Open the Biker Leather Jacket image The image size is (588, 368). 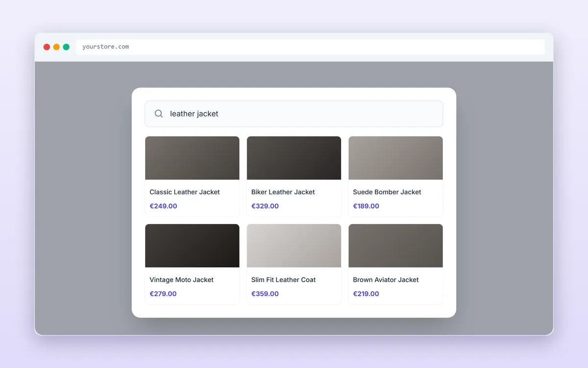click(x=294, y=158)
